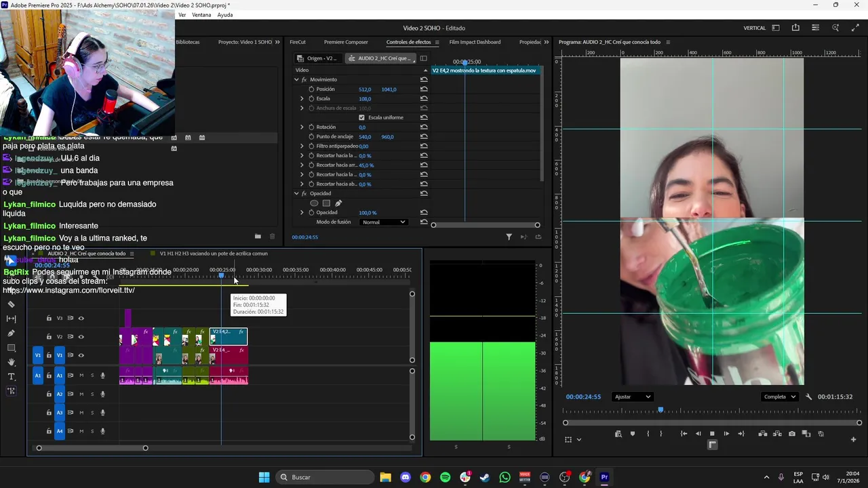
Task: Toggle the lock on track V3
Action: tap(49, 318)
